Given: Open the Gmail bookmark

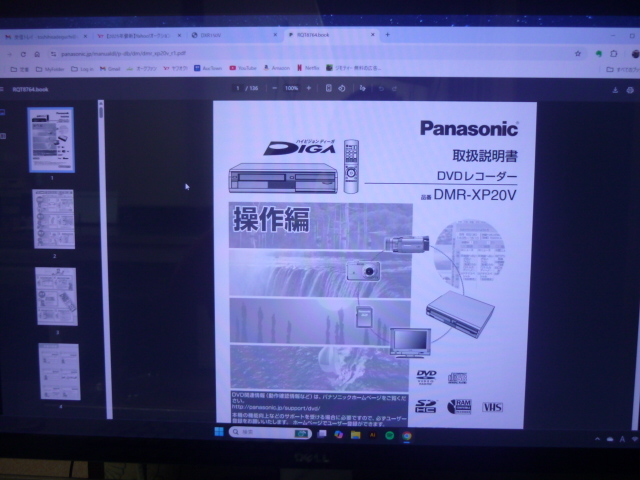Looking at the screenshot, I should (110, 69).
